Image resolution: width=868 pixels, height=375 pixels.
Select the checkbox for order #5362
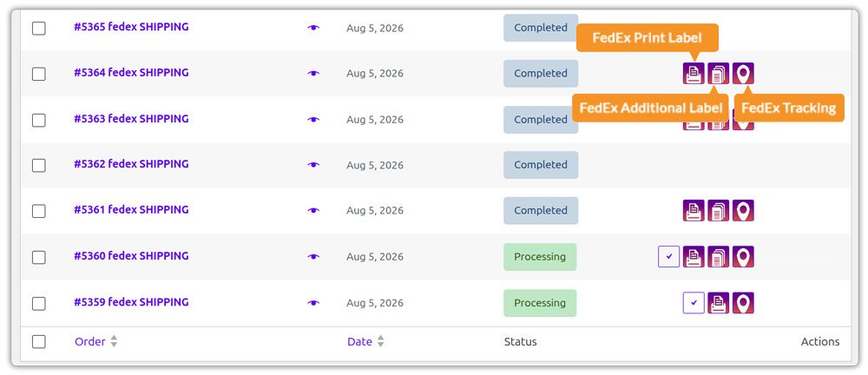coord(39,165)
